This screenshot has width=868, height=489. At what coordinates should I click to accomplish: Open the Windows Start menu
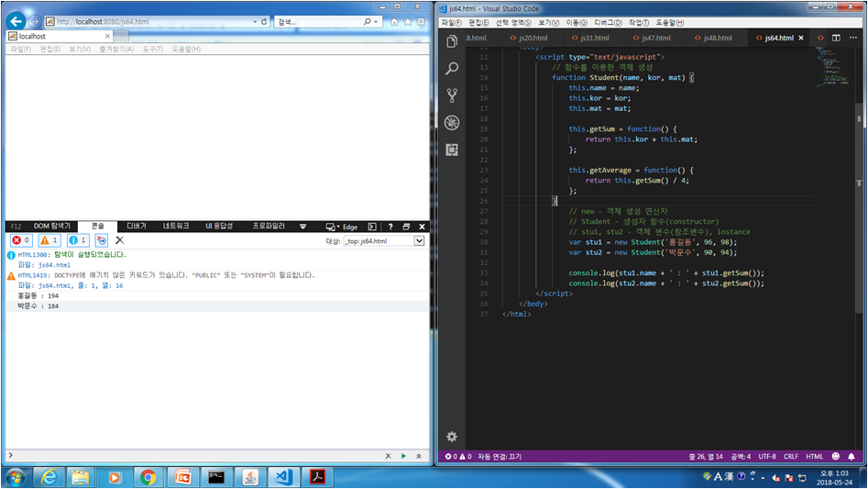coord(15,477)
